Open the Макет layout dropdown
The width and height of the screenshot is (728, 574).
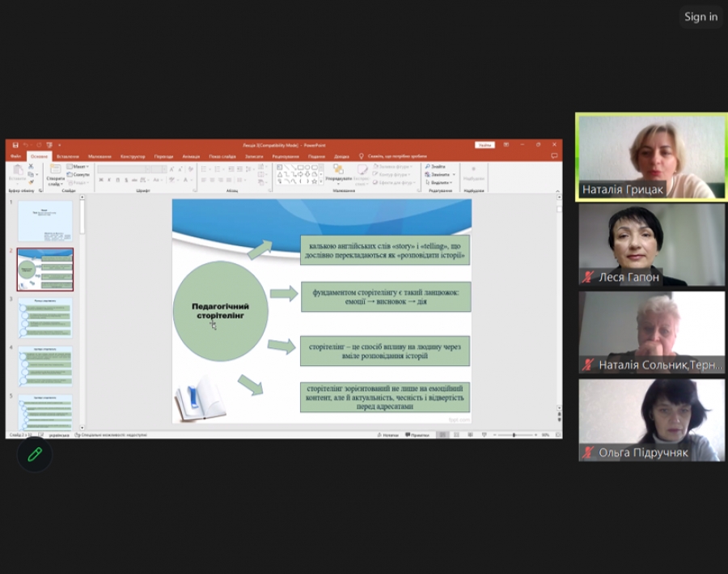pyautogui.click(x=78, y=166)
